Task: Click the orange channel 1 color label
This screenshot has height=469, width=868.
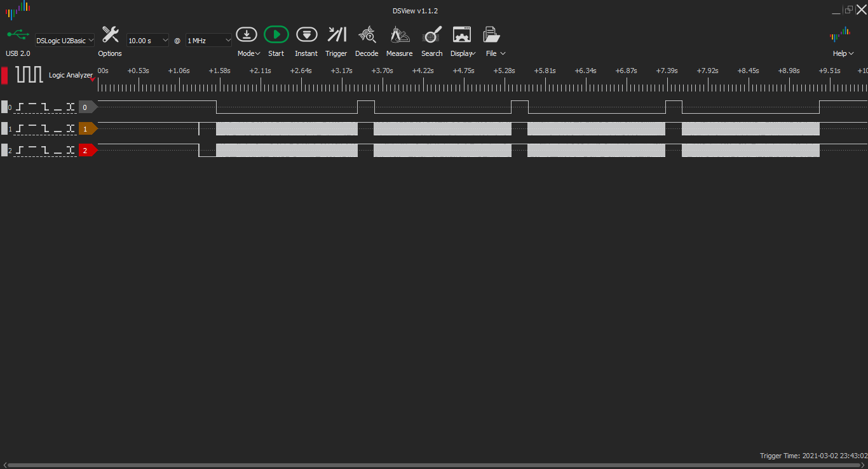Action: click(x=88, y=128)
